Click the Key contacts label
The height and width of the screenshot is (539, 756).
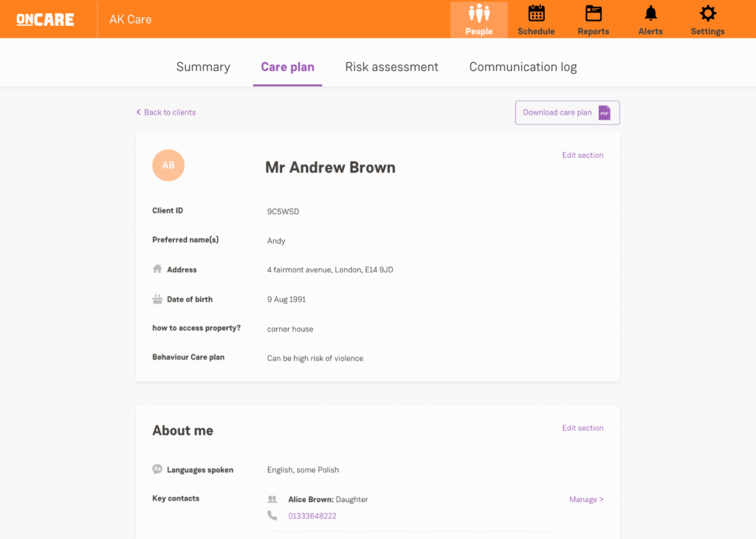[176, 498]
